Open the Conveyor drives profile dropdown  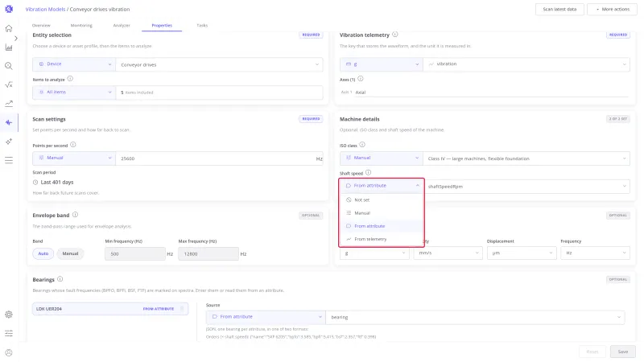219,64
